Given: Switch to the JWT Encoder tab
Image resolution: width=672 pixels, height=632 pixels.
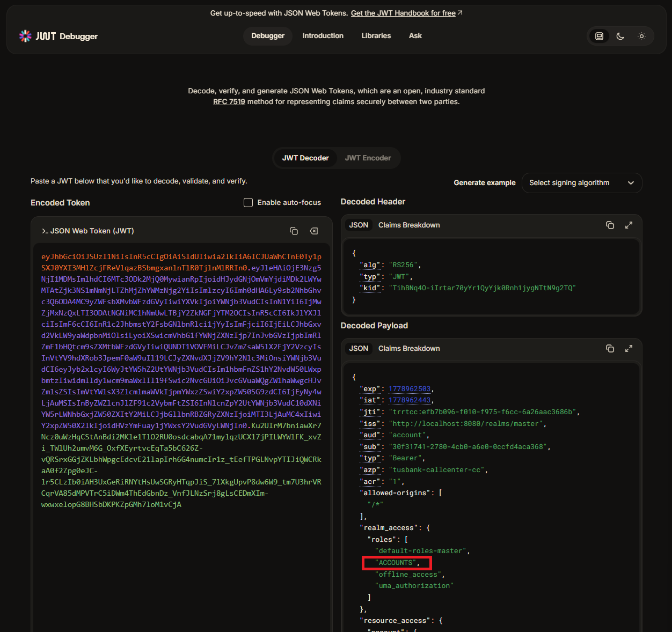Looking at the screenshot, I should click(x=368, y=158).
